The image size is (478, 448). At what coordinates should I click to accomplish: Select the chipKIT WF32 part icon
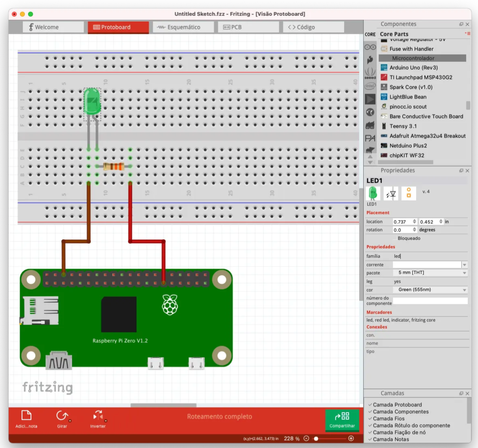click(x=384, y=155)
